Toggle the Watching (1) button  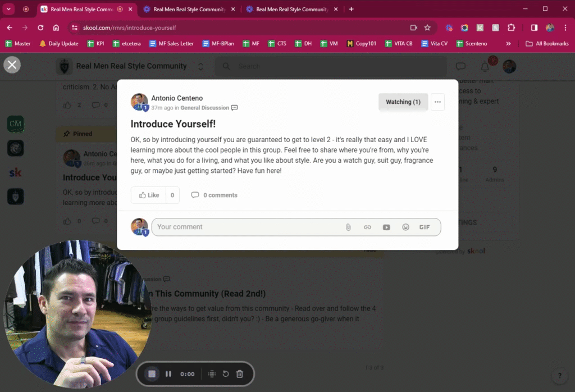[403, 102]
